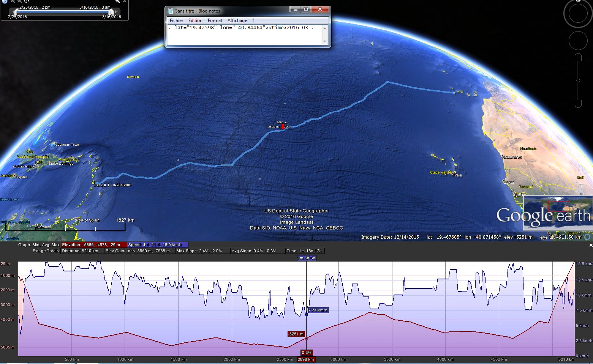Click the eye alt status readout
The width and height of the screenshot is (593, 364).
[561, 237]
